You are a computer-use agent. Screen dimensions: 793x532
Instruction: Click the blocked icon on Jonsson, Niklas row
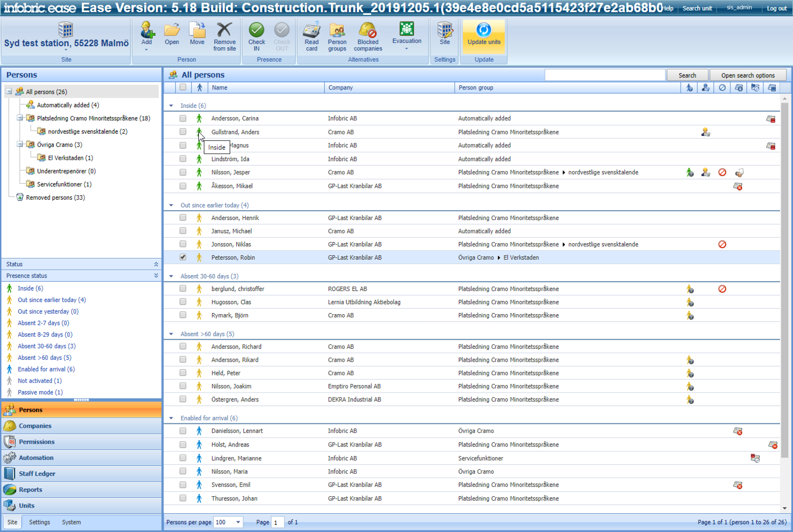point(722,244)
